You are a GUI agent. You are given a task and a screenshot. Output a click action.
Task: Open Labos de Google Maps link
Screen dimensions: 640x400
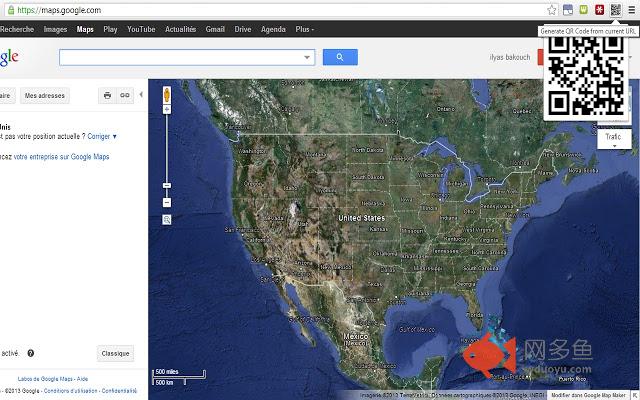pos(45,379)
